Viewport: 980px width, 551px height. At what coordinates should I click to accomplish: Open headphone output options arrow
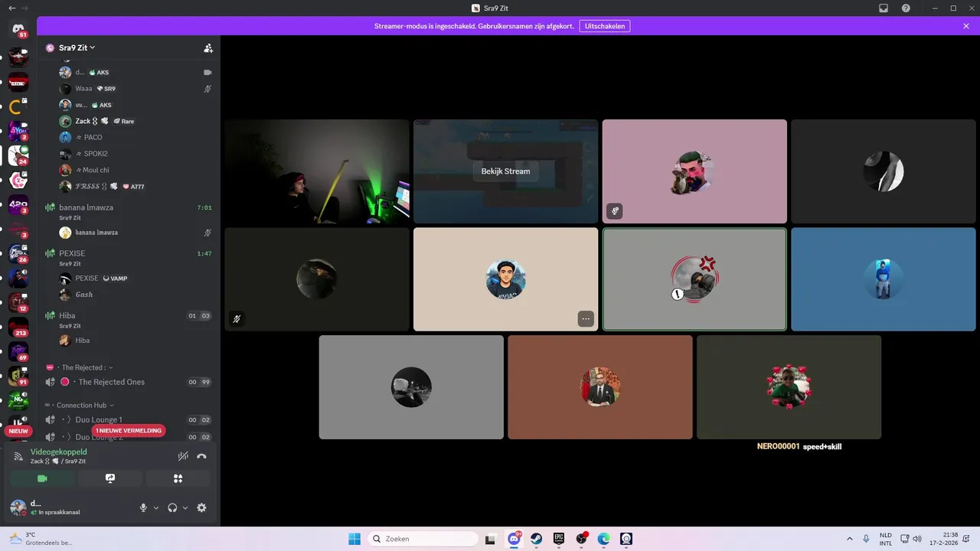click(x=185, y=507)
